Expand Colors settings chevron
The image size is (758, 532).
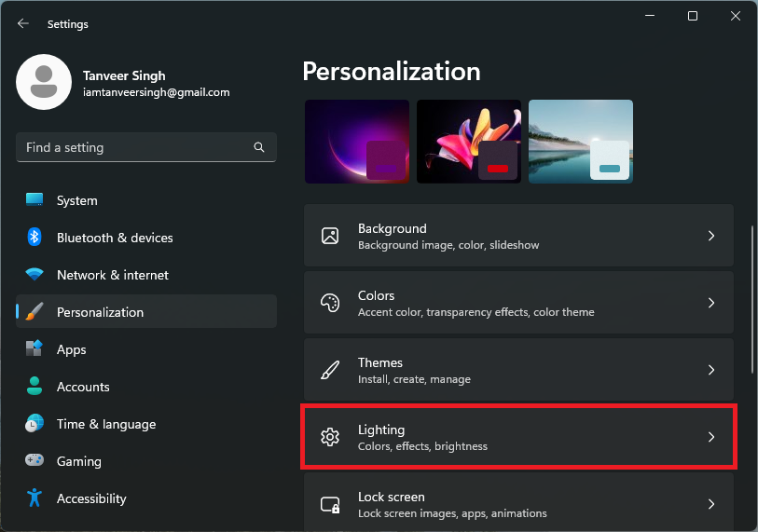(x=711, y=303)
